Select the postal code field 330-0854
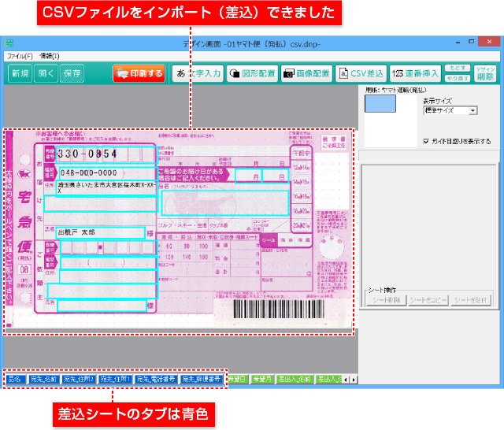This screenshot has width=504, height=430. [x=106, y=154]
